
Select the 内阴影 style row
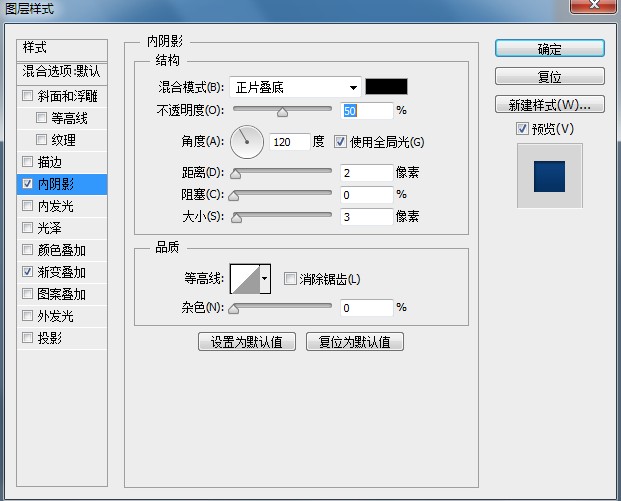[x=62, y=184]
